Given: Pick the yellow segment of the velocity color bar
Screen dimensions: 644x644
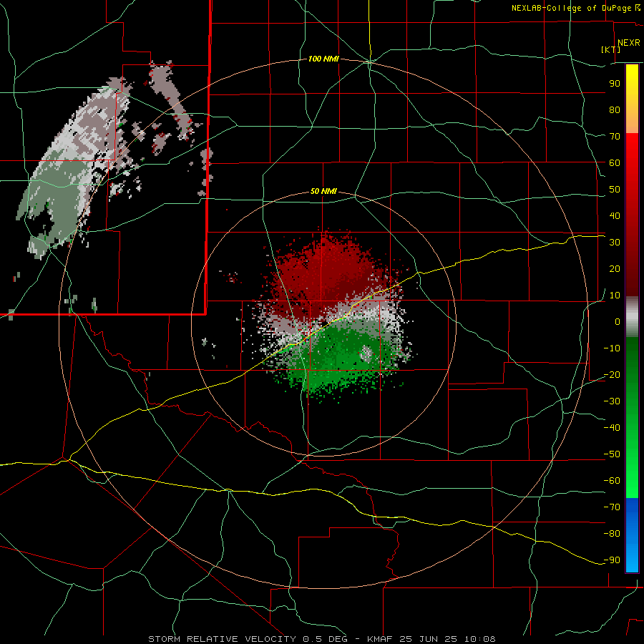Looking at the screenshot, I should pos(632,99).
